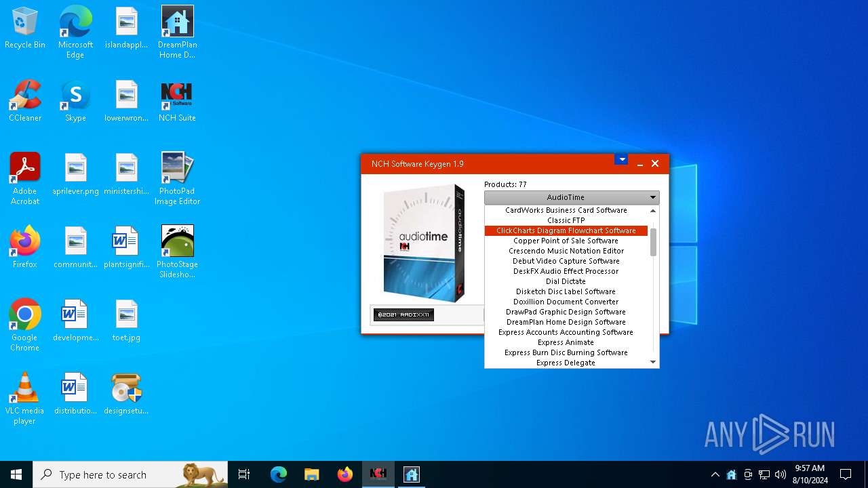This screenshot has height=488, width=868.
Task: Click the Windows Start button
Action: click(x=16, y=474)
